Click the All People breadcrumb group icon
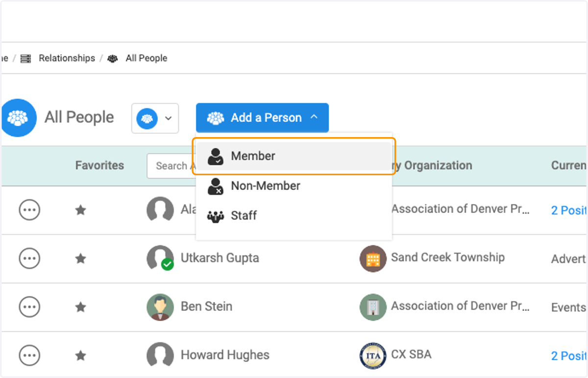The image size is (588, 378). click(113, 59)
